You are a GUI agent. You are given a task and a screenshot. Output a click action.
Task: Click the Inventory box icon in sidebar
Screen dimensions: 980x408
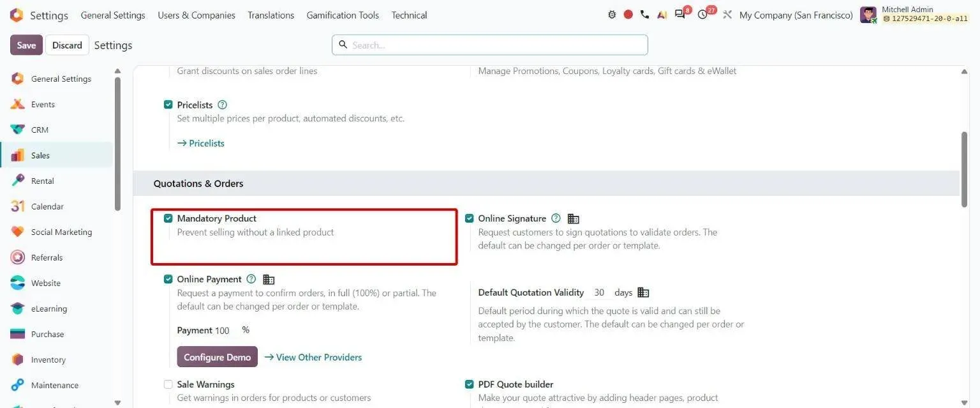(18, 359)
